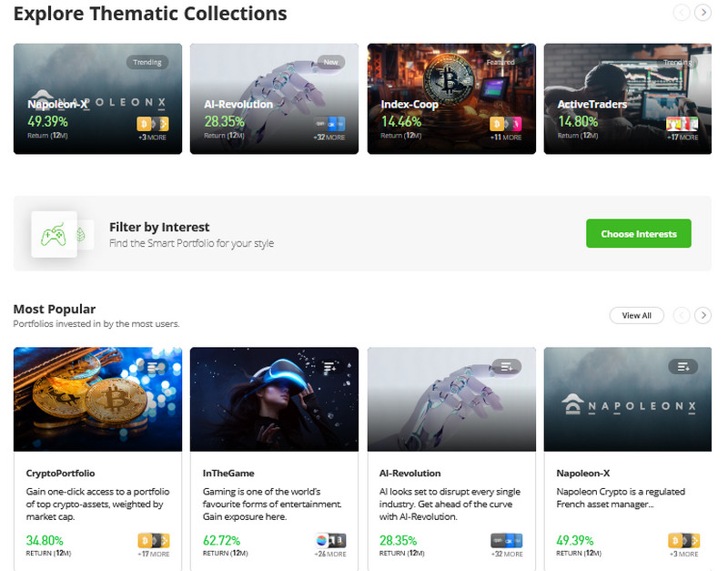
Task: Click View All for Most Popular
Action: (x=636, y=315)
